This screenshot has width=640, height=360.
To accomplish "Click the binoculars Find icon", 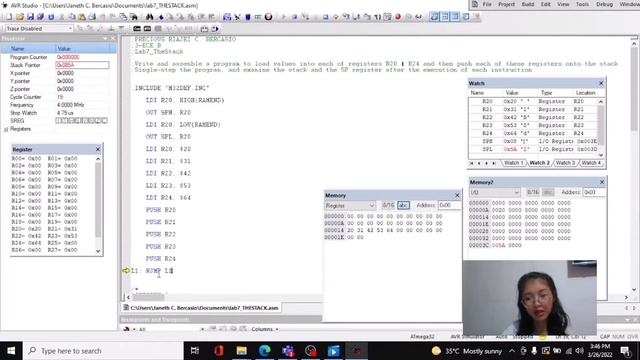I will coord(149,17).
